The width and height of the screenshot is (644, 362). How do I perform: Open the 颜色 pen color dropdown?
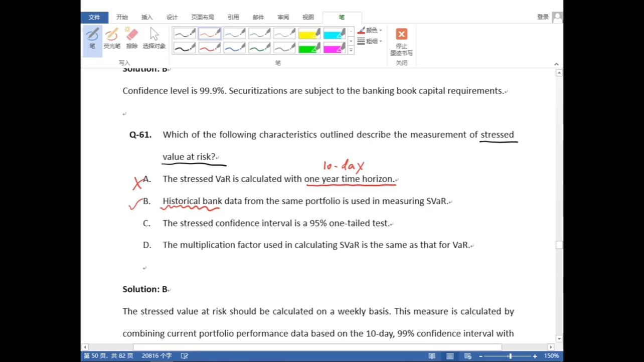pyautogui.click(x=371, y=31)
